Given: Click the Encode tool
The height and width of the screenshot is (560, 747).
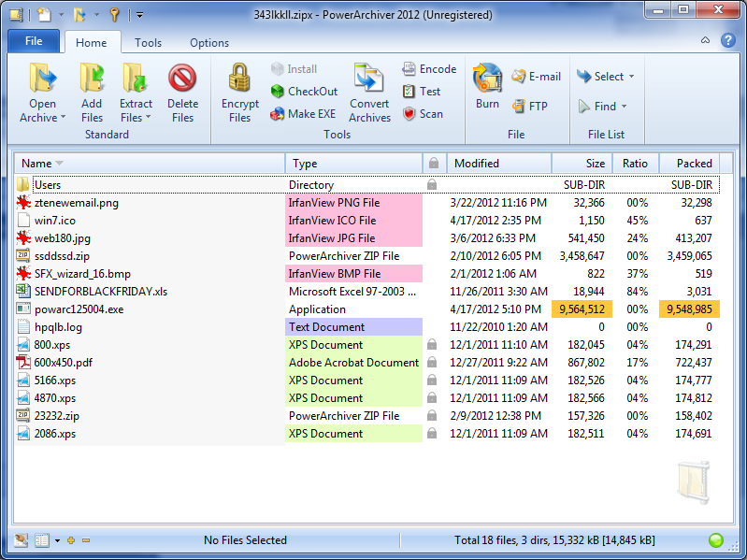Looking at the screenshot, I should pyautogui.click(x=429, y=69).
